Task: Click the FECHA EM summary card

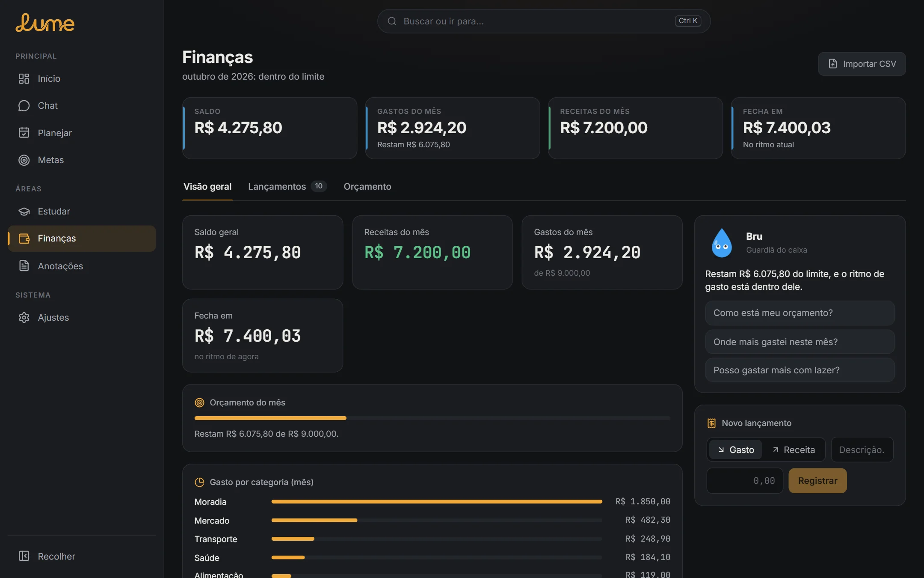Action: (x=818, y=128)
